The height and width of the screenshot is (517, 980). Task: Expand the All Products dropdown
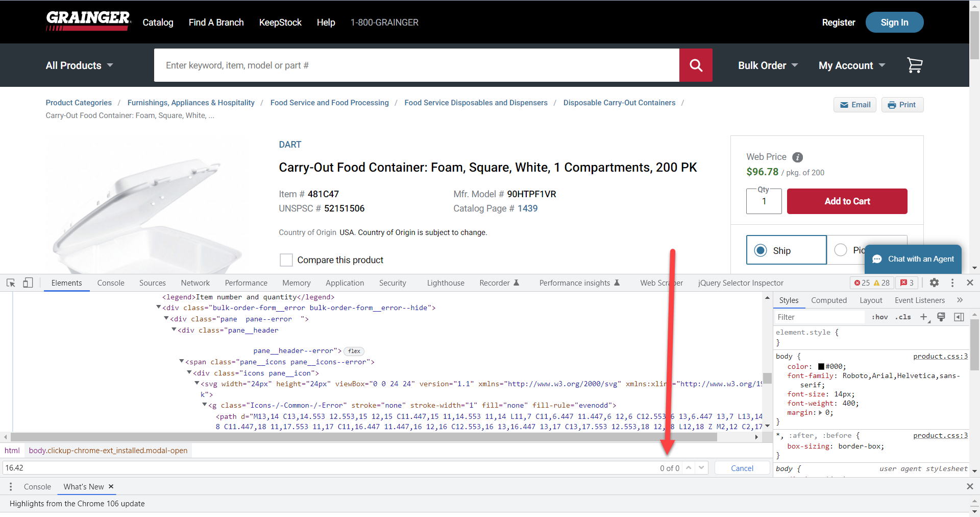80,65
